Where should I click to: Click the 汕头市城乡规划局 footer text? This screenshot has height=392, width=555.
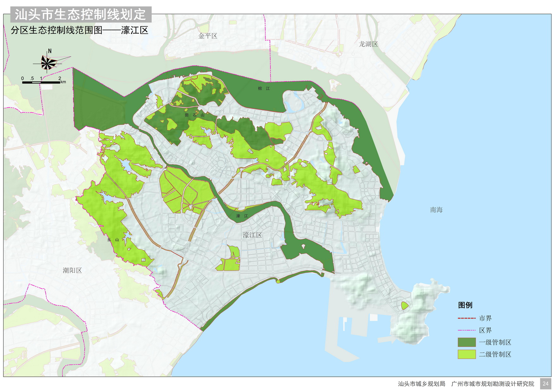coord(421,384)
